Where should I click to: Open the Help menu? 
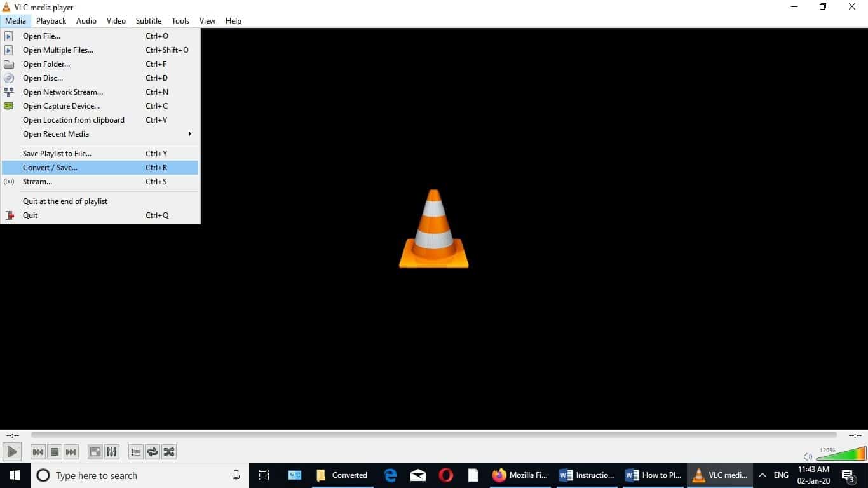233,21
